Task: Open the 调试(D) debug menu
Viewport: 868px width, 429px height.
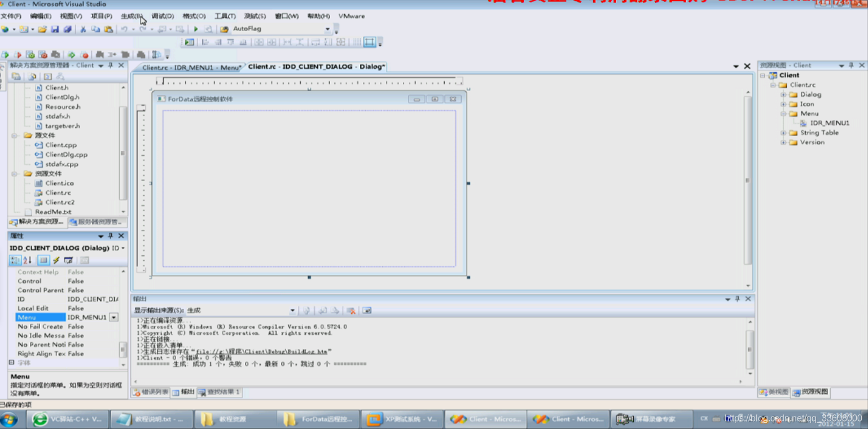Action: pos(163,16)
